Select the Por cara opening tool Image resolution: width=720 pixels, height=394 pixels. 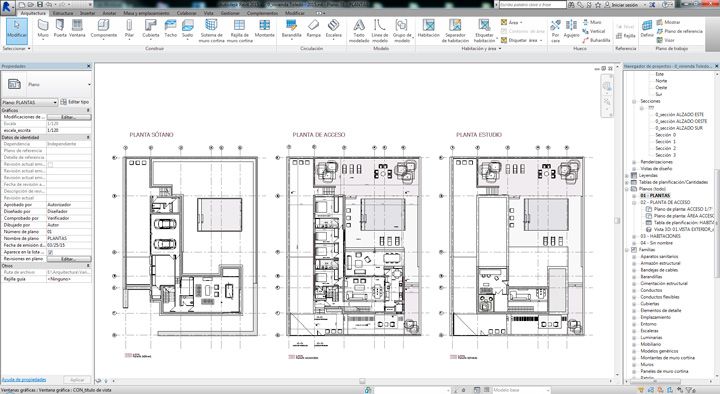(555, 31)
